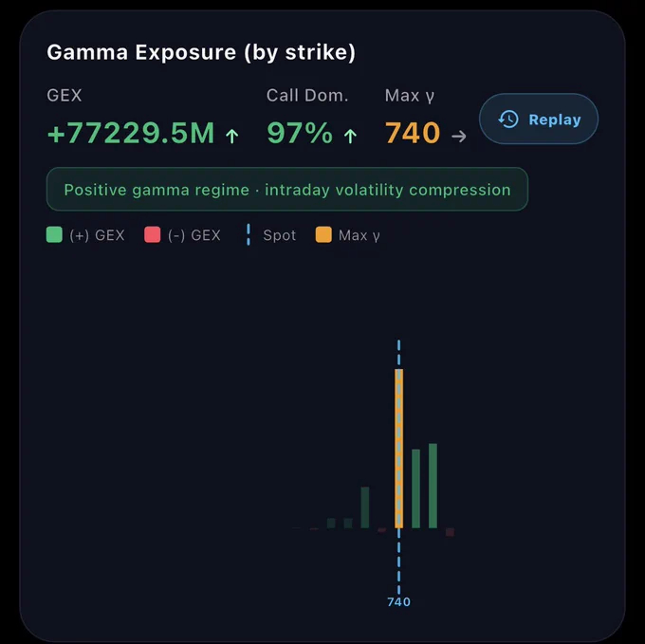Select the +77229.5M GEX value

click(131, 133)
